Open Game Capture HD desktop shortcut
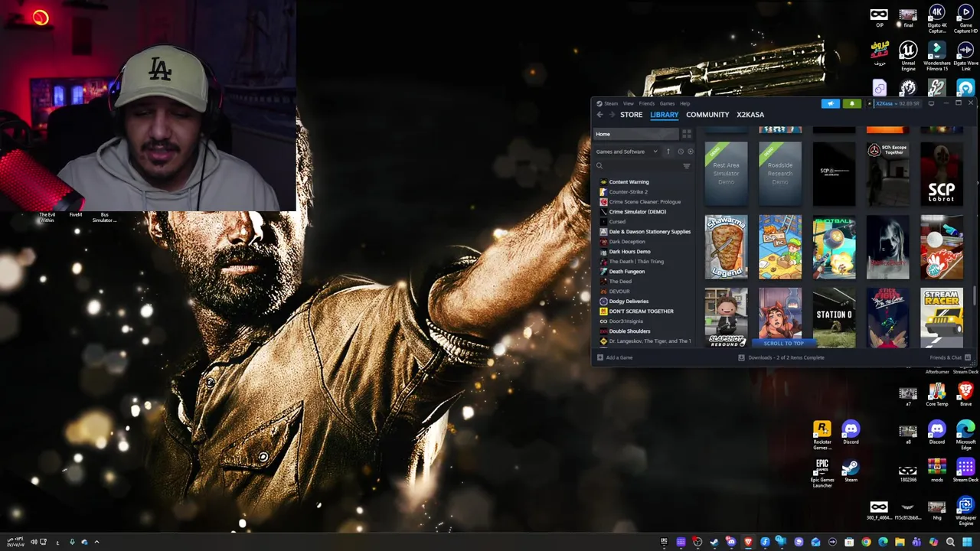 click(x=966, y=18)
